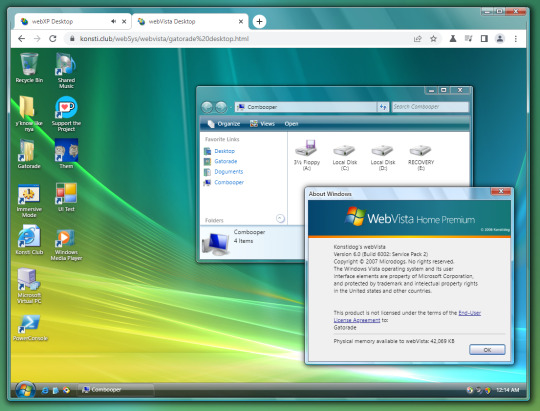The image size is (540, 411).
Task: Maximize the Combooper Explorer window
Action: [444, 90]
